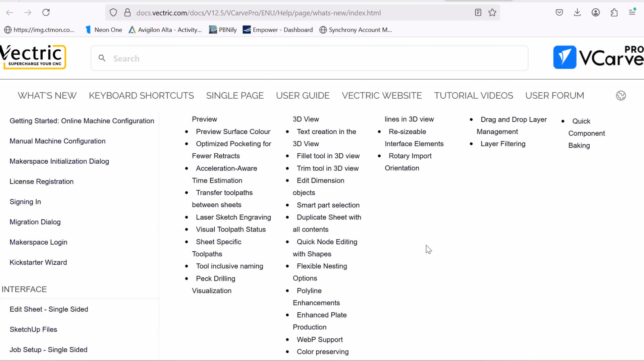This screenshot has width=644, height=361.
Task: Click Quick Node Editing with Shapes
Action: [325, 248]
